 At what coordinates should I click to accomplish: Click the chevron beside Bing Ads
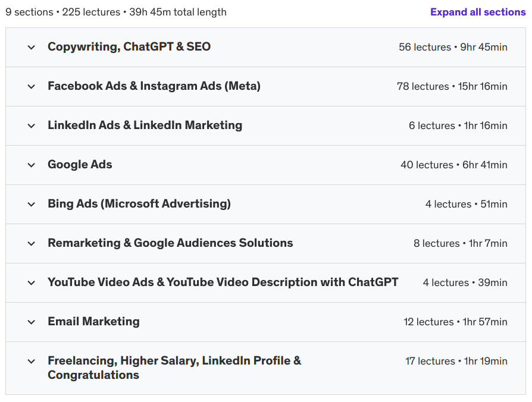click(31, 204)
